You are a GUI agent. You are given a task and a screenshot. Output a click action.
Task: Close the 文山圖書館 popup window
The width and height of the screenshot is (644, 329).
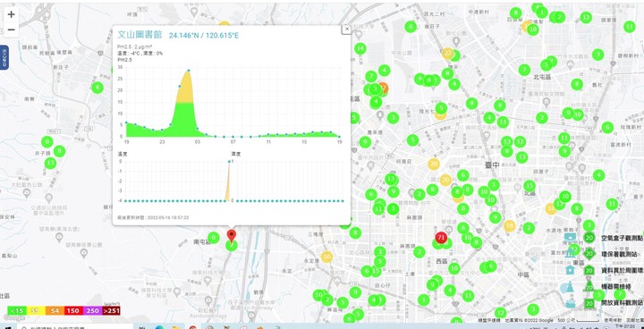(347, 29)
